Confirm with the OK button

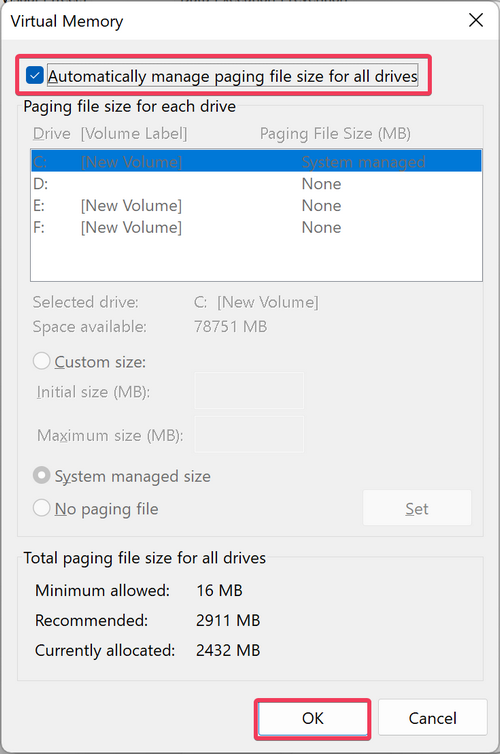pyautogui.click(x=312, y=718)
